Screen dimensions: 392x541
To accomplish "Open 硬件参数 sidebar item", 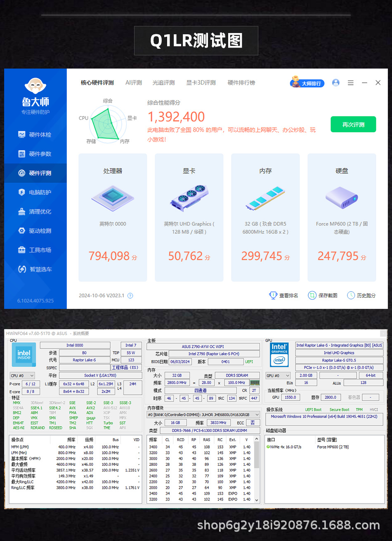I will pyautogui.click(x=35, y=154).
